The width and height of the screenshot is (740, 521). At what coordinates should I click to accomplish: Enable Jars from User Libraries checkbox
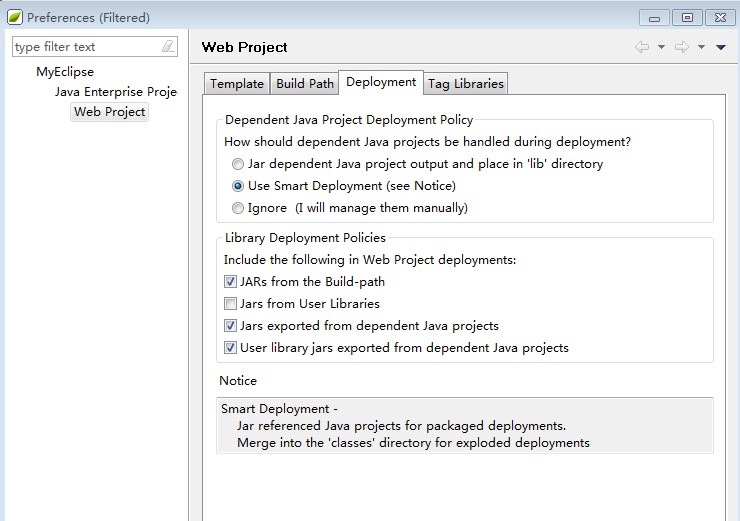230,303
